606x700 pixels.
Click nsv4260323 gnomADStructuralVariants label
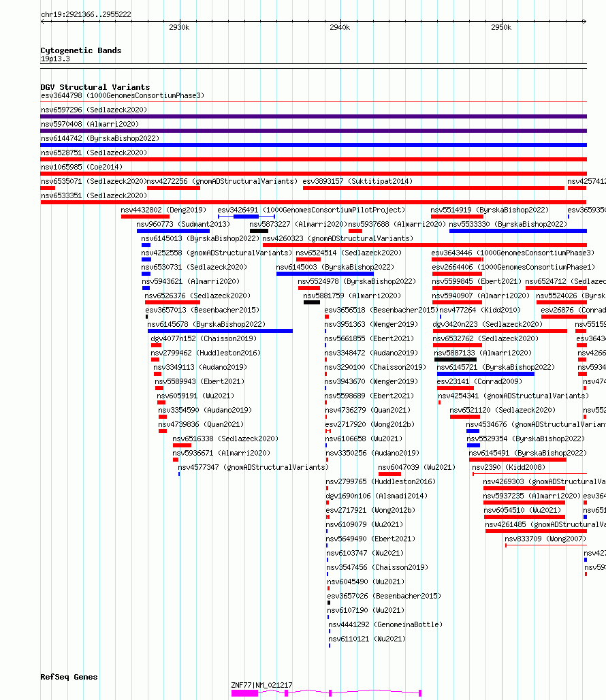(x=338, y=238)
